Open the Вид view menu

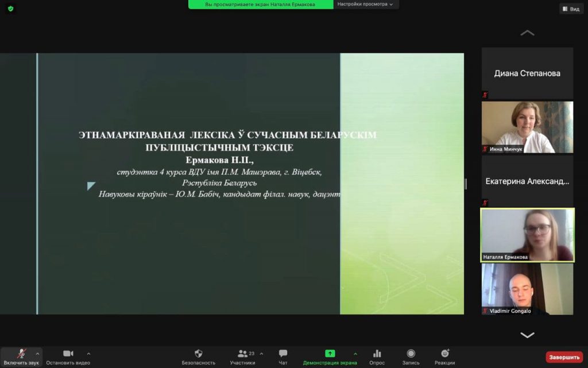coord(571,9)
